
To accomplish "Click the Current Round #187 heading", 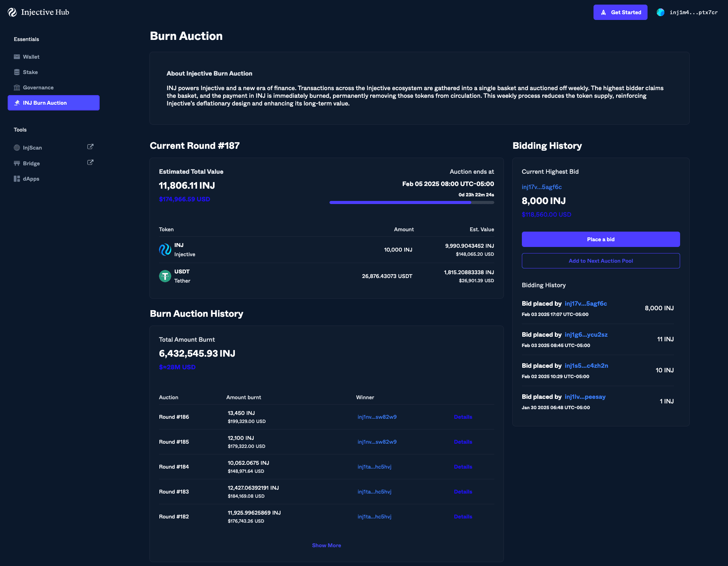I will coord(195,146).
